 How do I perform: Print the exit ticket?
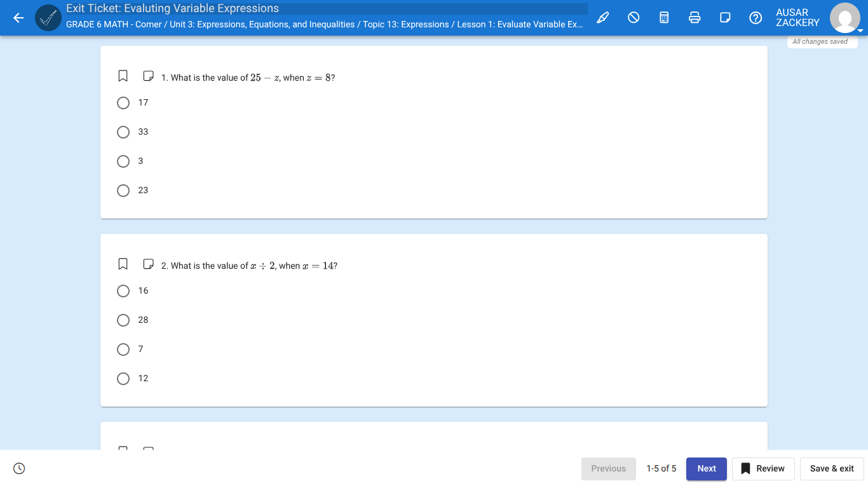(x=694, y=18)
